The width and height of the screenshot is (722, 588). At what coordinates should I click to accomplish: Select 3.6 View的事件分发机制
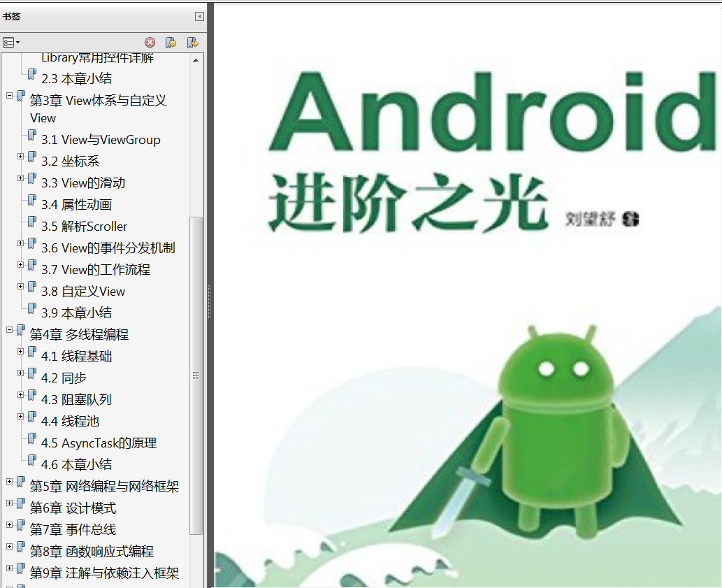(108, 248)
